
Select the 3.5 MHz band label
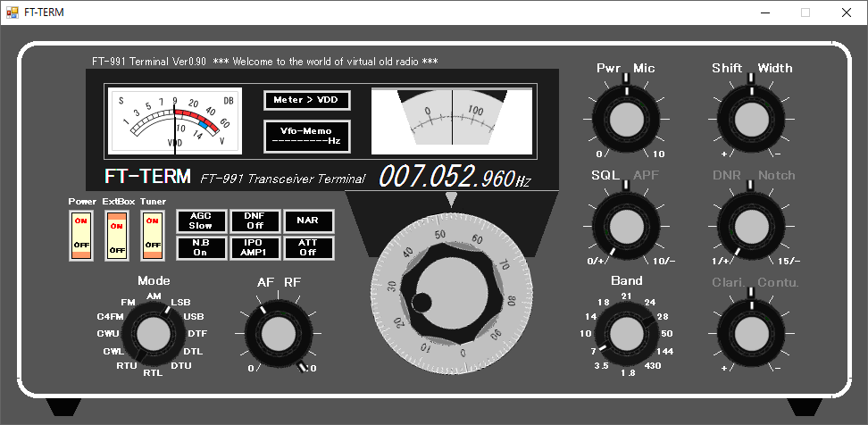pyautogui.click(x=601, y=366)
